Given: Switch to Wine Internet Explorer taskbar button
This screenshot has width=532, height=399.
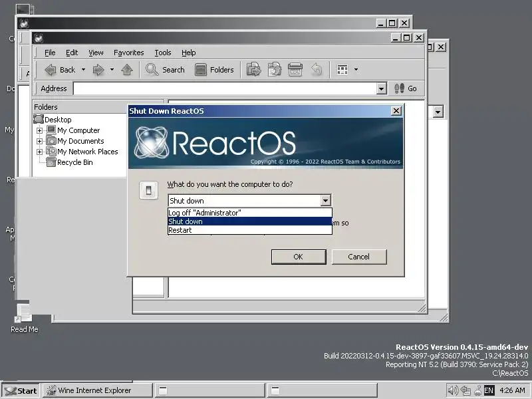Looking at the screenshot, I should tap(97, 390).
